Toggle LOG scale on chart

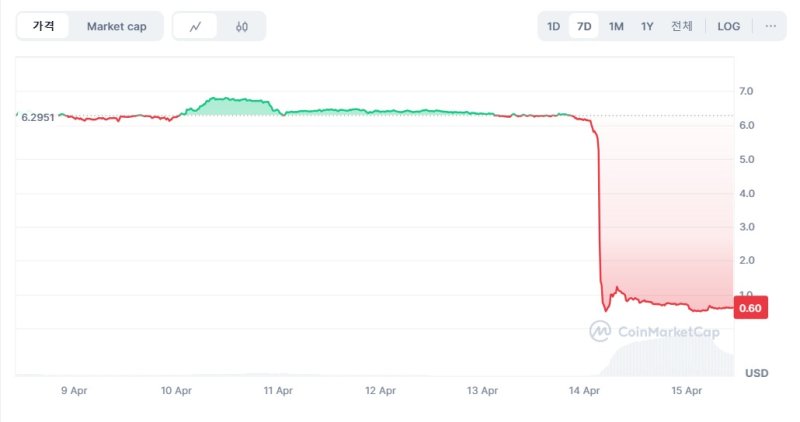click(729, 26)
